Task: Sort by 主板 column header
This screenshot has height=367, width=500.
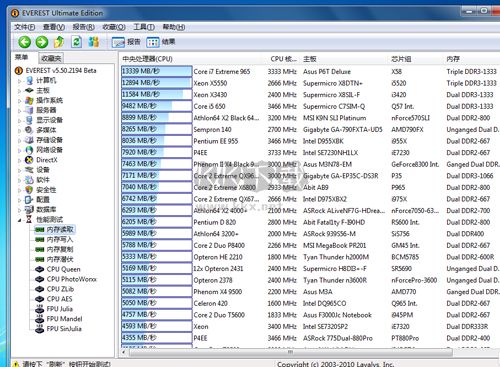Action: pos(343,59)
